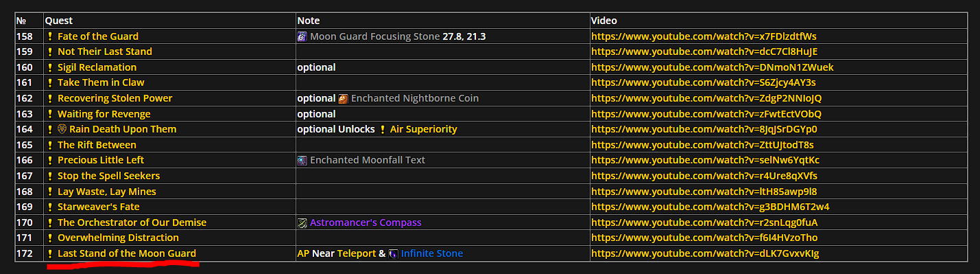Click the Enchanted Moonfall Text icon
This screenshot has height=274, width=980.
click(x=302, y=160)
